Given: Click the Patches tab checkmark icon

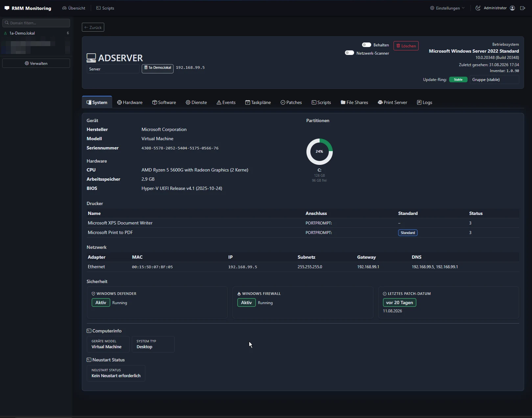Looking at the screenshot, I should pyautogui.click(x=283, y=102).
